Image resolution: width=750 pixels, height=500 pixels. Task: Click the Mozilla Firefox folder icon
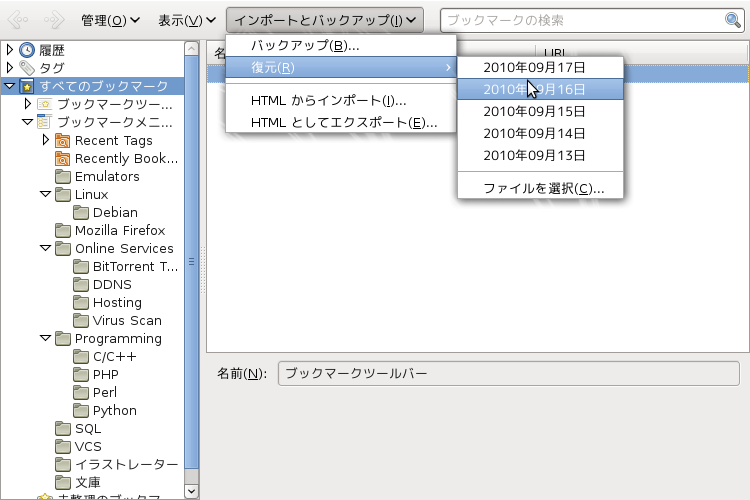63,231
